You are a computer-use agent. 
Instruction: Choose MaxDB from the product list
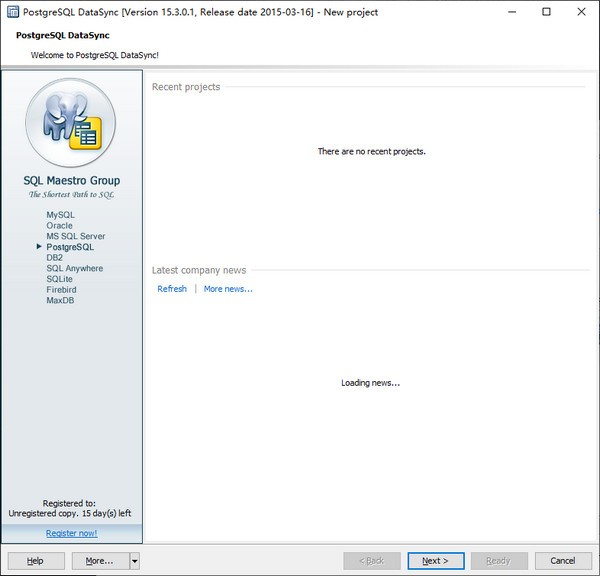click(x=60, y=301)
